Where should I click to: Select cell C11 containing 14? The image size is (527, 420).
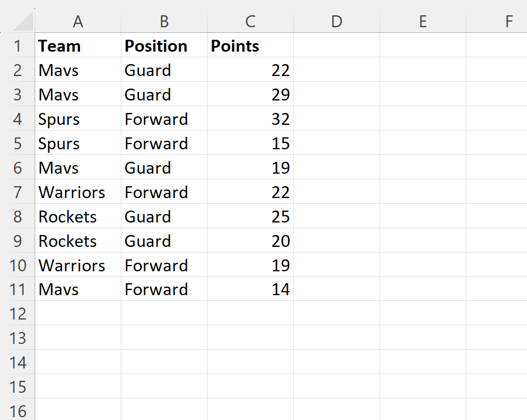click(x=250, y=289)
